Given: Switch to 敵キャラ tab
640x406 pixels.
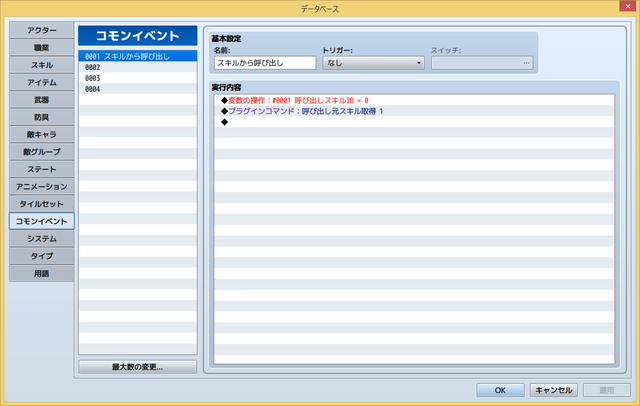Looking at the screenshot, I should tap(42, 134).
